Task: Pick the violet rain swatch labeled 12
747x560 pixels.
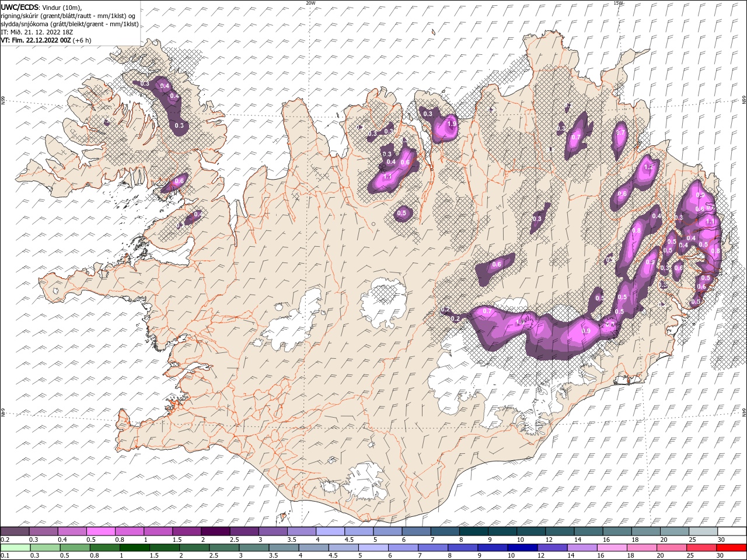Action: (553, 548)
